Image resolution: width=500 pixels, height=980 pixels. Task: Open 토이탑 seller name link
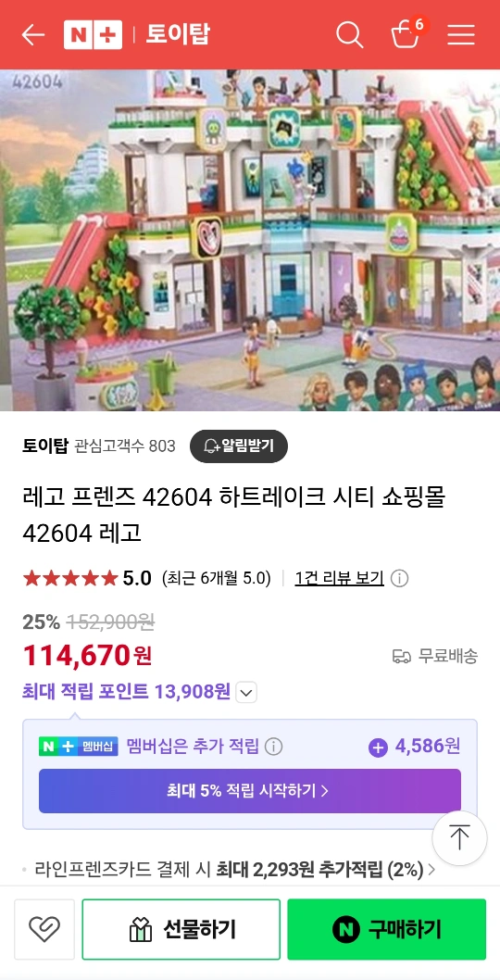[x=45, y=446]
